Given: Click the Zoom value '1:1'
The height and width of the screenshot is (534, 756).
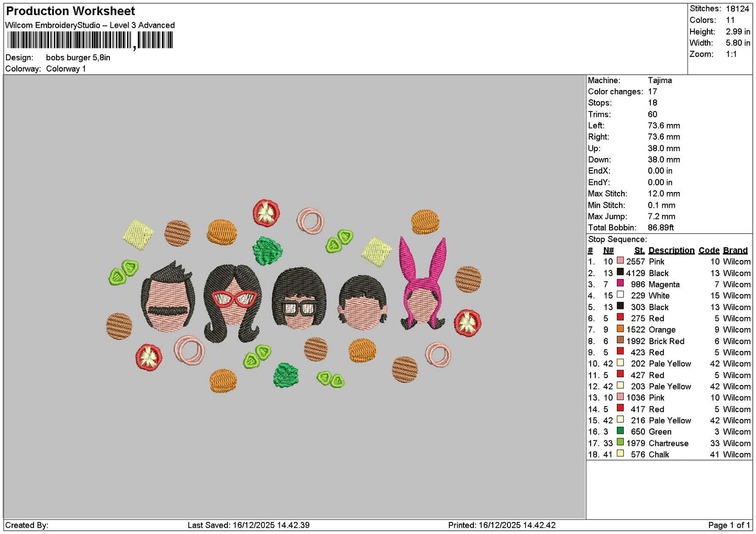Looking at the screenshot, I should click(731, 54).
